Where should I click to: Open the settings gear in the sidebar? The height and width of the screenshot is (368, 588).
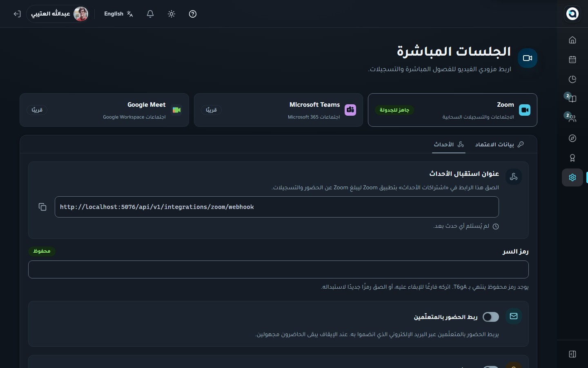tap(572, 177)
